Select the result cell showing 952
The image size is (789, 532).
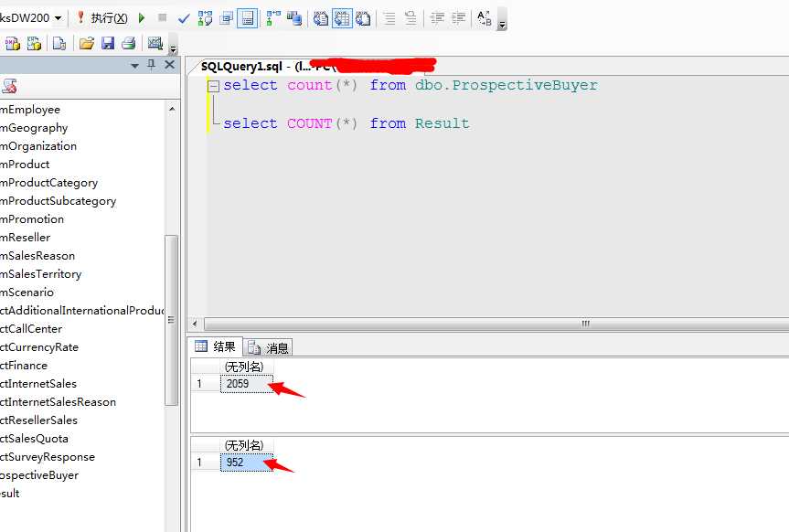(247, 462)
